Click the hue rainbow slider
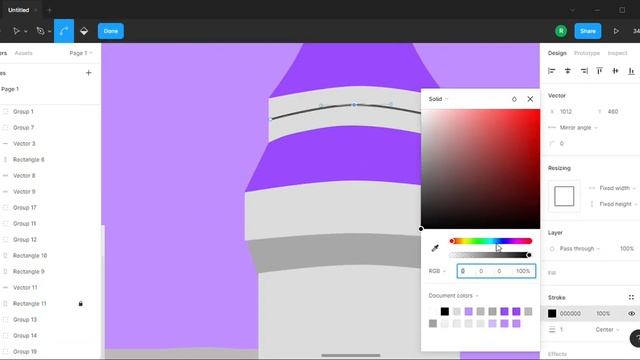Viewport: 640px width, 360px height. pos(491,241)
